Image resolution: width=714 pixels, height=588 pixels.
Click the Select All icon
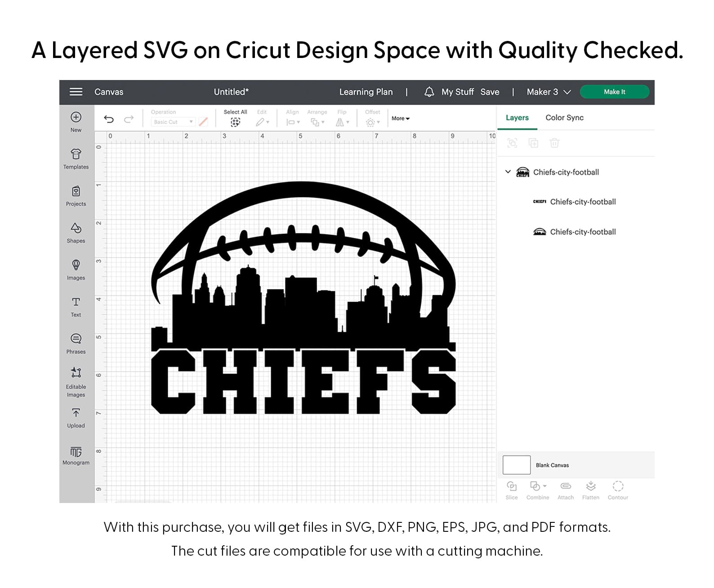click(235, 122)
